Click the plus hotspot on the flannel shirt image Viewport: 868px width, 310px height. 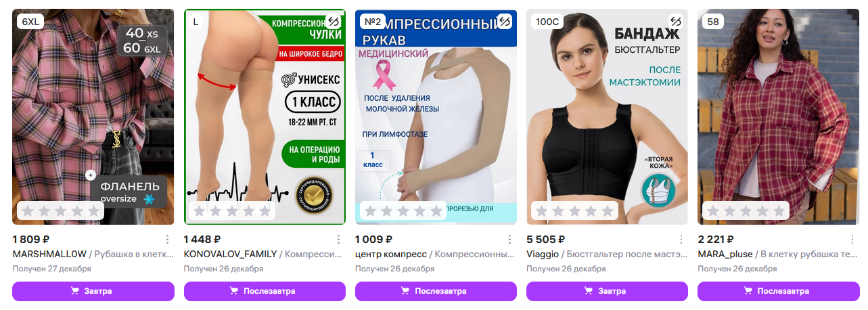(91, 175)
